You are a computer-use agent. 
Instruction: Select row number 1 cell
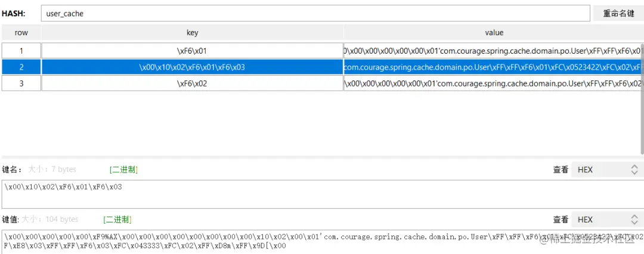[21, 51]
